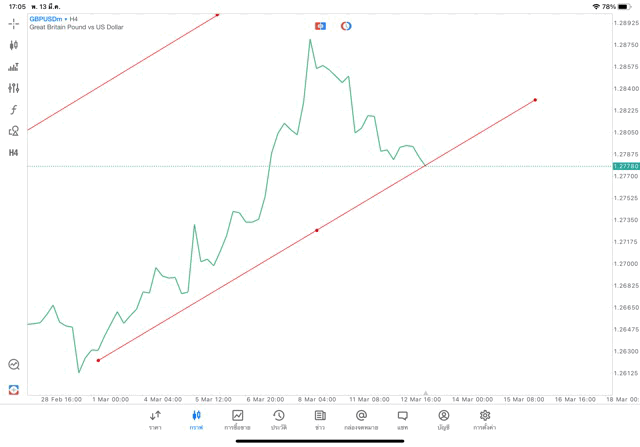Image resolution: width=640 pixels, height=447 pixels.
Task: Activate the crosshair cursor tool
Action: pyautogui.click(x=14, y=23)
